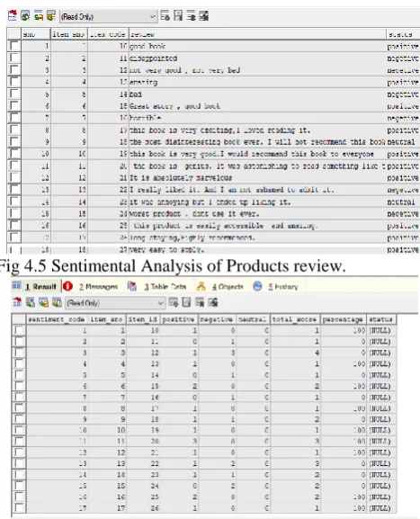Click the text view icon in lower toolbar
This screenshot has width=420, height=519.
pyautogui.click(x=200, y=302)
